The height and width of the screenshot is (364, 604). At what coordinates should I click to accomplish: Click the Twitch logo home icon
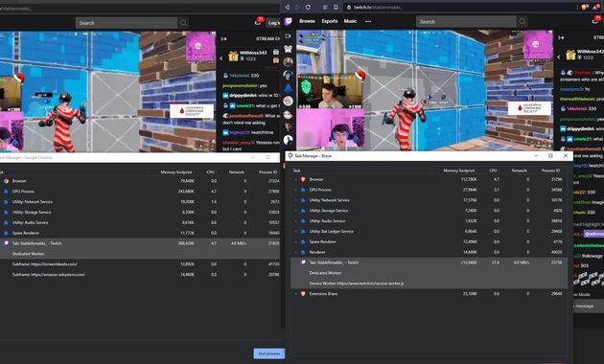pos(289,21)
